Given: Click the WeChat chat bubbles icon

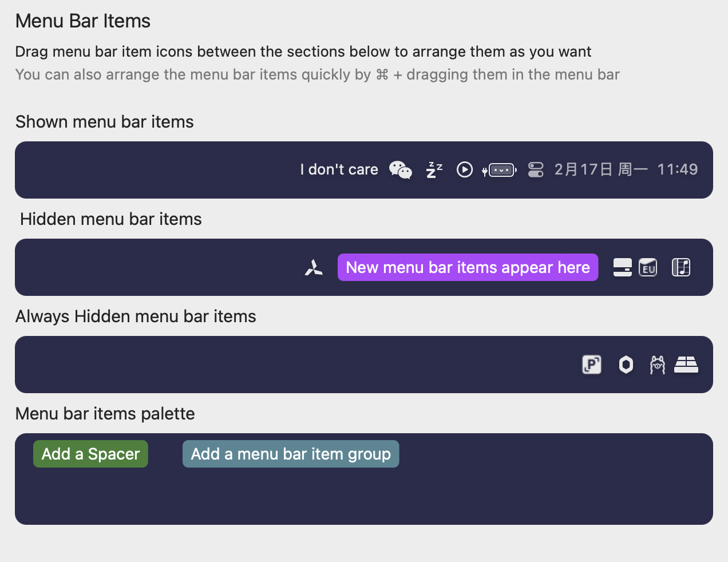Looking at the screenshot, I should [400, 170].
